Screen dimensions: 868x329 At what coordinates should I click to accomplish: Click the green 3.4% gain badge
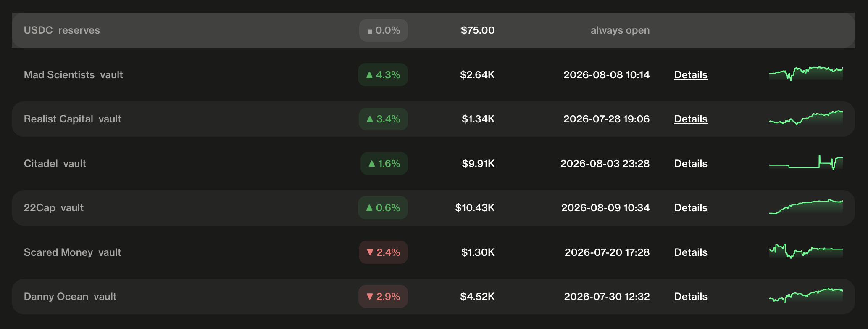383,119
